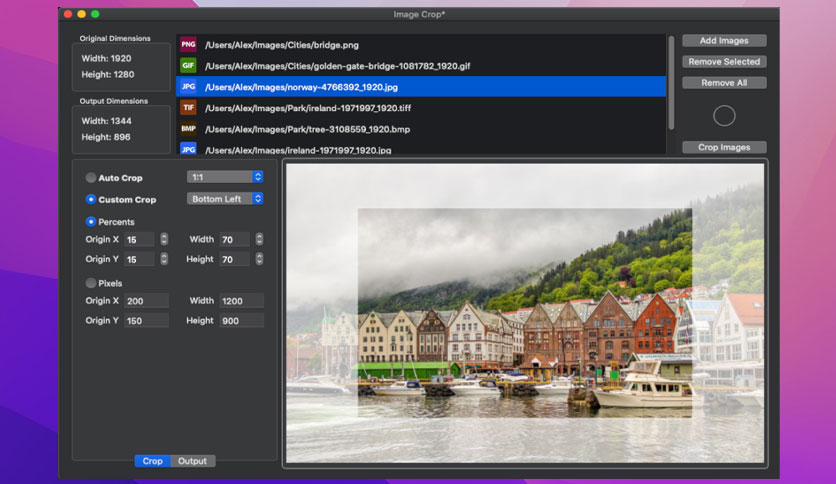Click the JPG icon of norway file
Image resolution: width=836 pixels, height=484 pixels.
pyautogui.click(x=188, y=86)
